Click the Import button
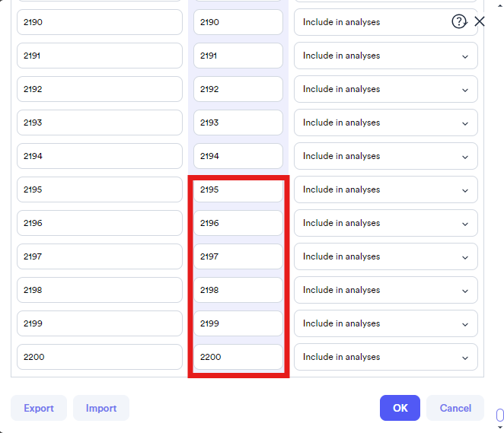Screen dimensions: 504x433 101,408
